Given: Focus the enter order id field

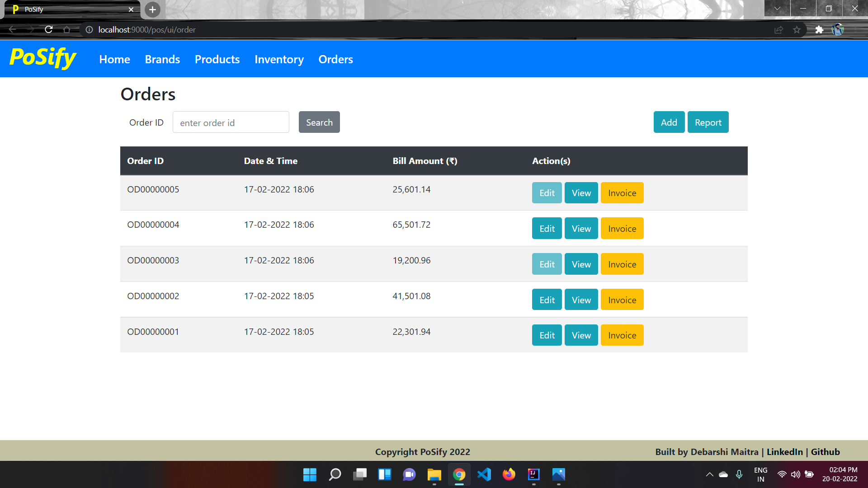Looking at the screenshot, I should point(231,122).
